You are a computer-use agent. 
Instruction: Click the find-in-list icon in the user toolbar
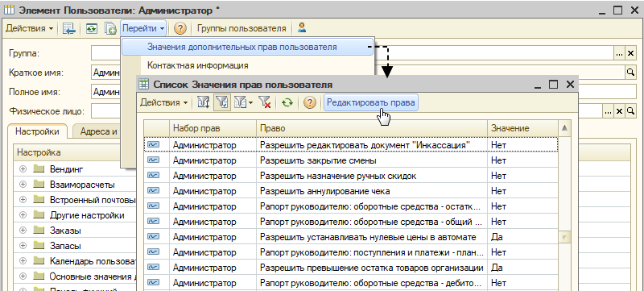point(69,28)
